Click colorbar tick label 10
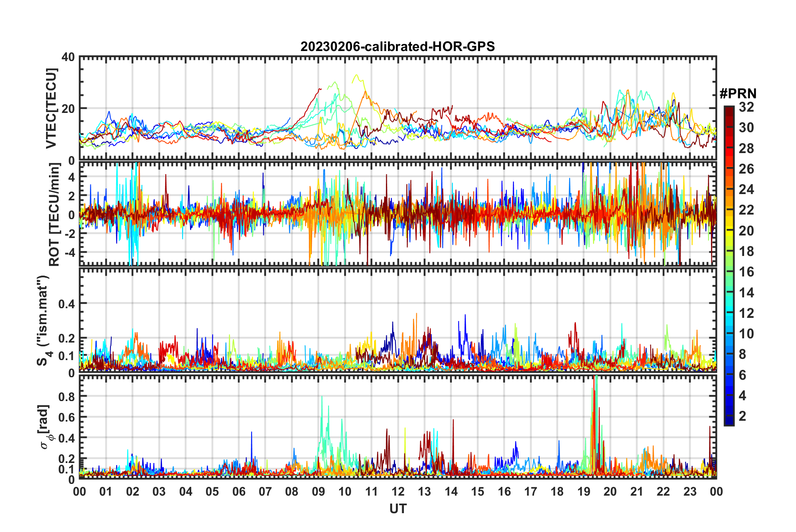 [746, 334]
